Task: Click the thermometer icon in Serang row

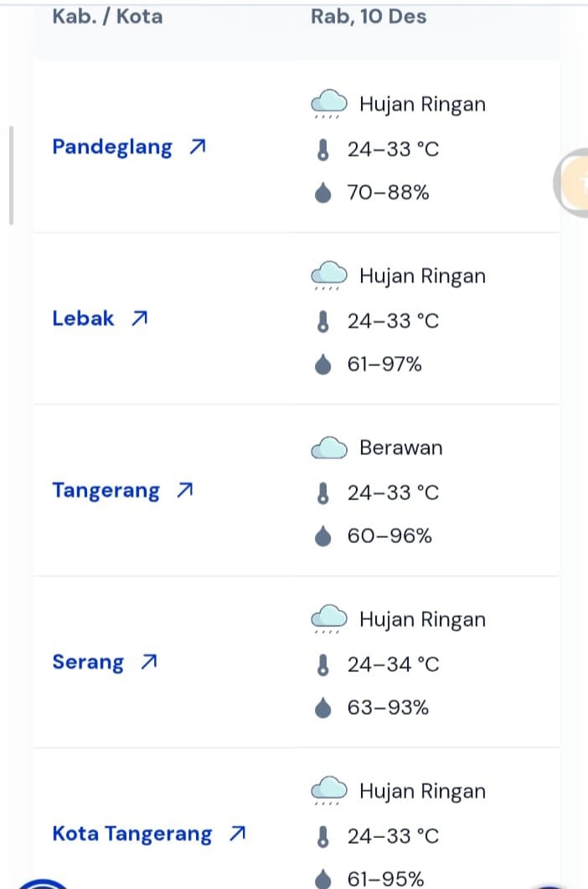Action: click(322, 664)
